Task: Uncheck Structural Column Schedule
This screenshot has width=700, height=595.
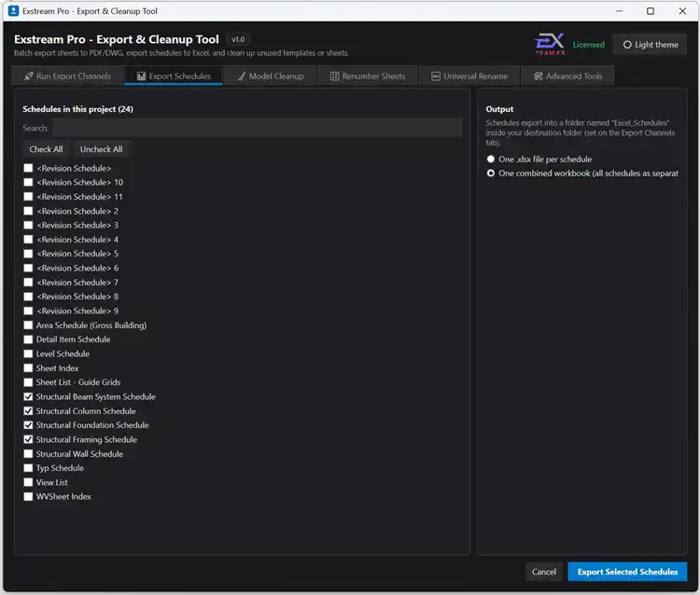Action: point(28,410)
